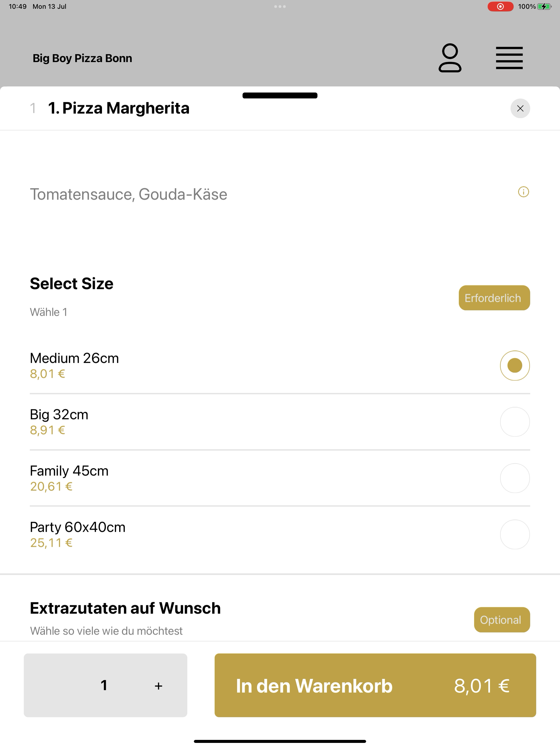Close the Pizza Margherita sheet
Screen dimensions: 560x747
(520, 108)
